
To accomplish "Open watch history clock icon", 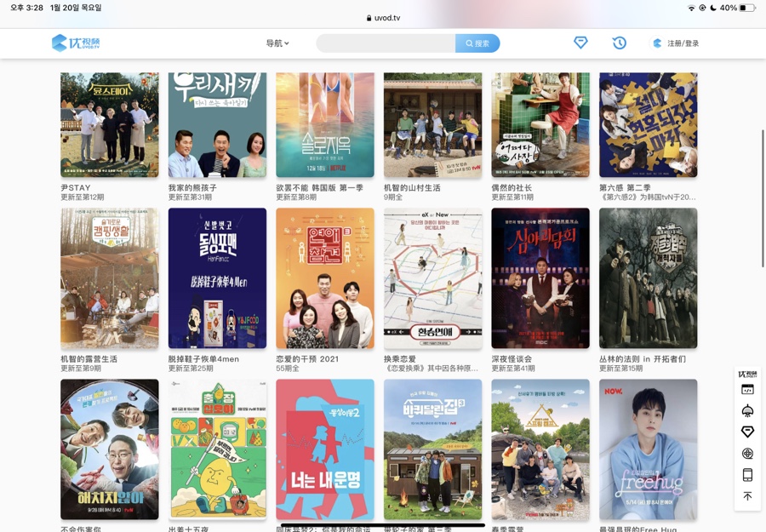I will [619, 43].
